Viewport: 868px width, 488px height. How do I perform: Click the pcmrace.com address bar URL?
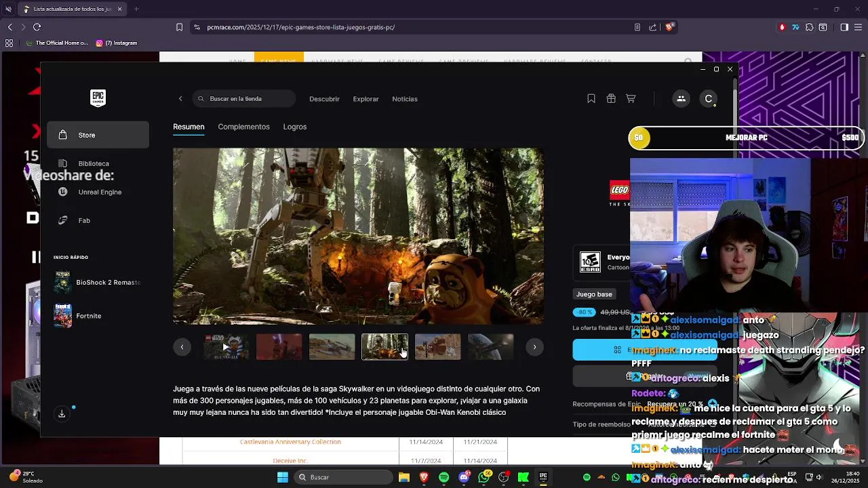click(301, 27)
